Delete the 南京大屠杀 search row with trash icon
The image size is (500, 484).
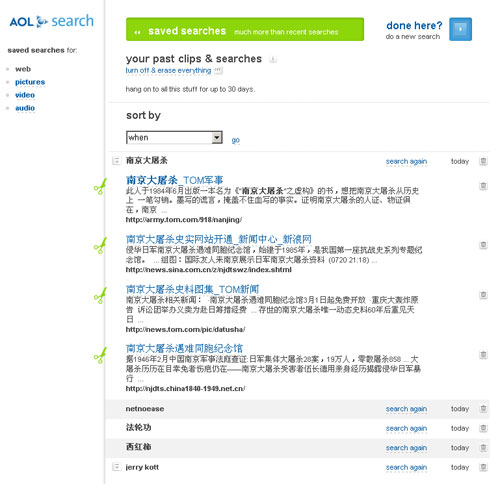(x=483, y=161)
